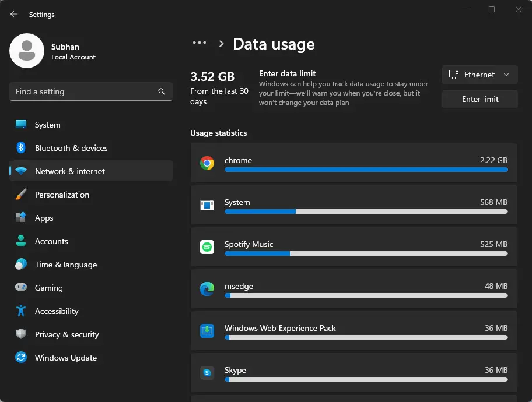The width and height of the screenshot is (532, 402).
Task: Expand the msedge usage entry
Action: (x=353, y=289)
